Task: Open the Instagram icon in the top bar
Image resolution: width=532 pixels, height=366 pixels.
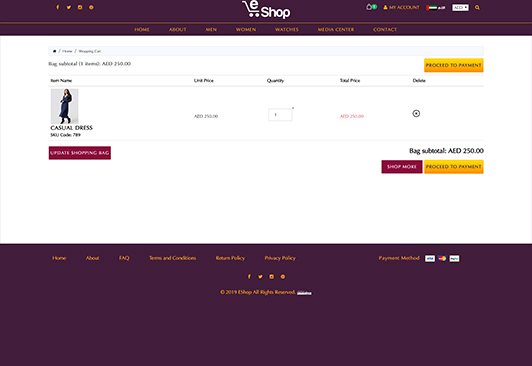Action: 80,7
